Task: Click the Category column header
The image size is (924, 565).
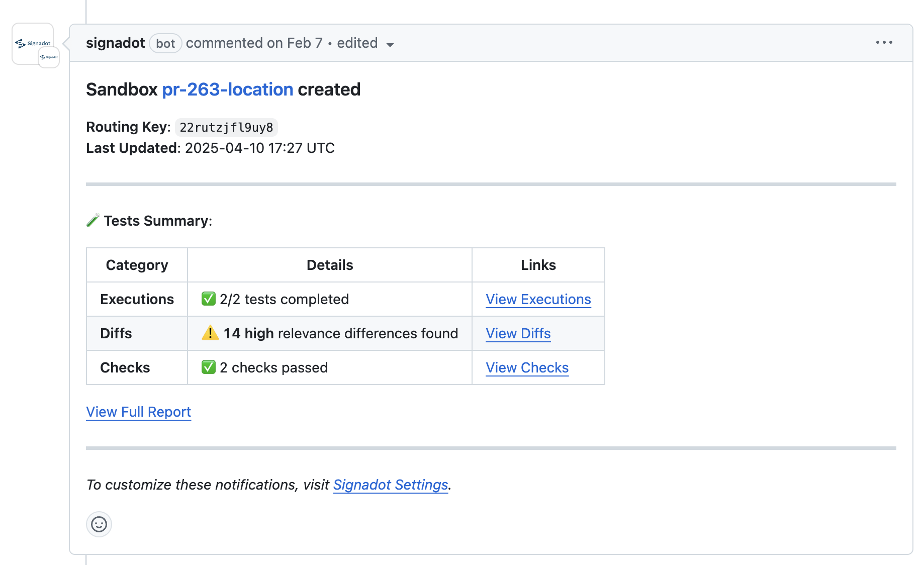Action: pos(137,265)
